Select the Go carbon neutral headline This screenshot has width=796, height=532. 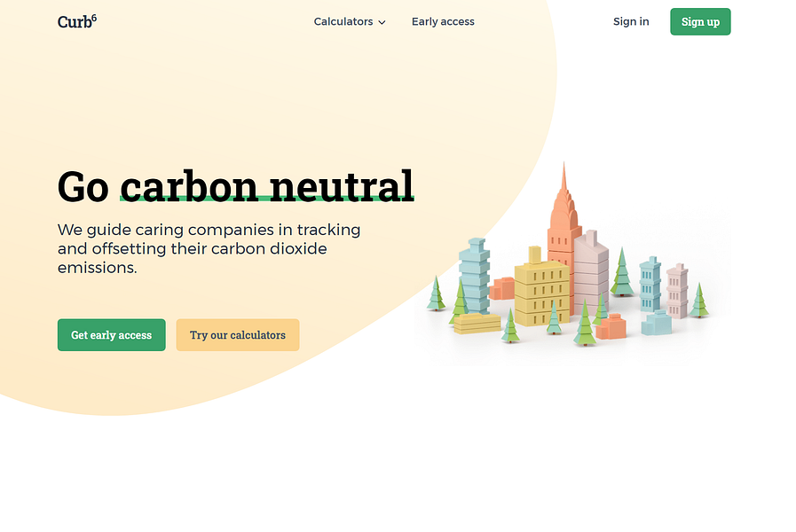[236, 186]
